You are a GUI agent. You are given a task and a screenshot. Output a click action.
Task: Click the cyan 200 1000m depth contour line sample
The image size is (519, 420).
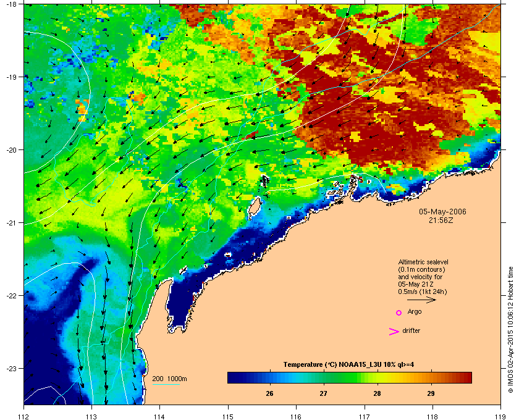166,384
